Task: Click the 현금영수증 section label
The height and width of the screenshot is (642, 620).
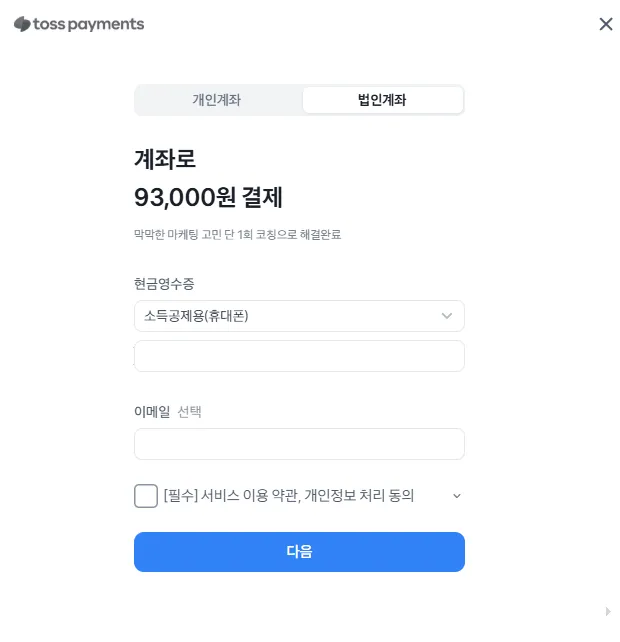Action: tap(164, 284)
